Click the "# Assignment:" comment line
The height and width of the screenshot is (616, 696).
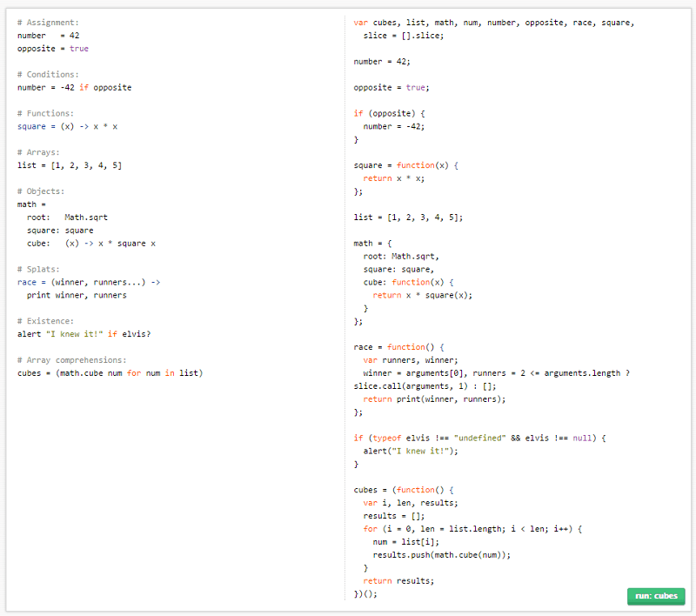point(48,23)
